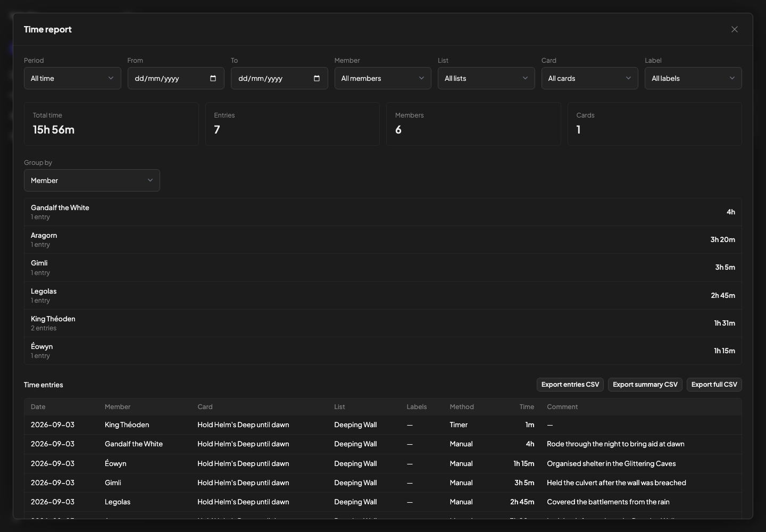Screen dimensions: 766x532
Task: Click 'Organised shelter in the Glittering Caves' comment
Action: coord(611,464)
